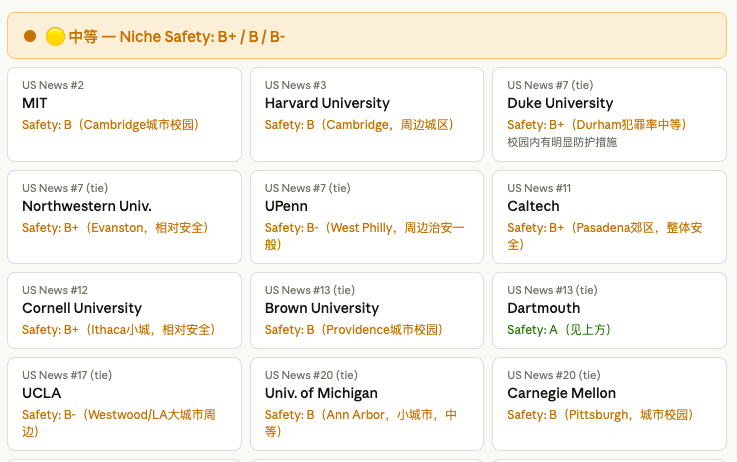The height and width of the screenshot is (462, 737).
Task: Click the UPenn title
Action: tap(286, 206)
